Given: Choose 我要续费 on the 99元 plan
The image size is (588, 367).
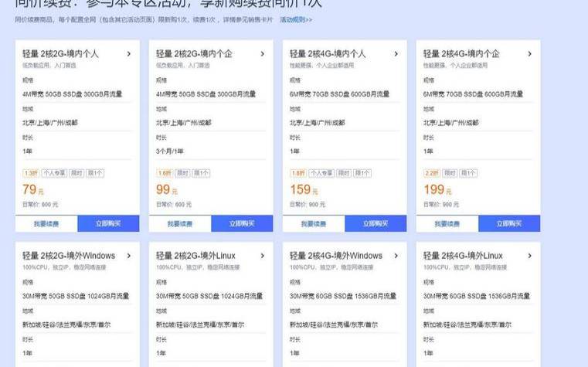Looking at the screenshot, I should [x=180, y=224].
